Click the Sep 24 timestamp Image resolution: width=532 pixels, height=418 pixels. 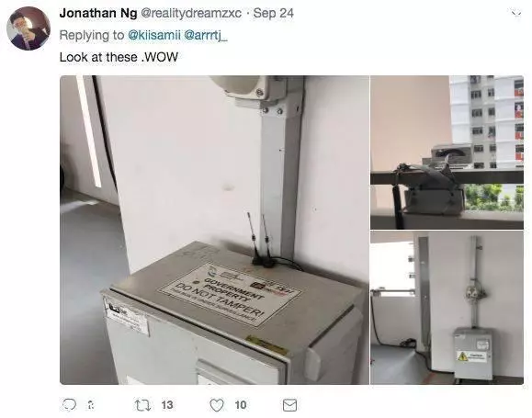point(274,13)
